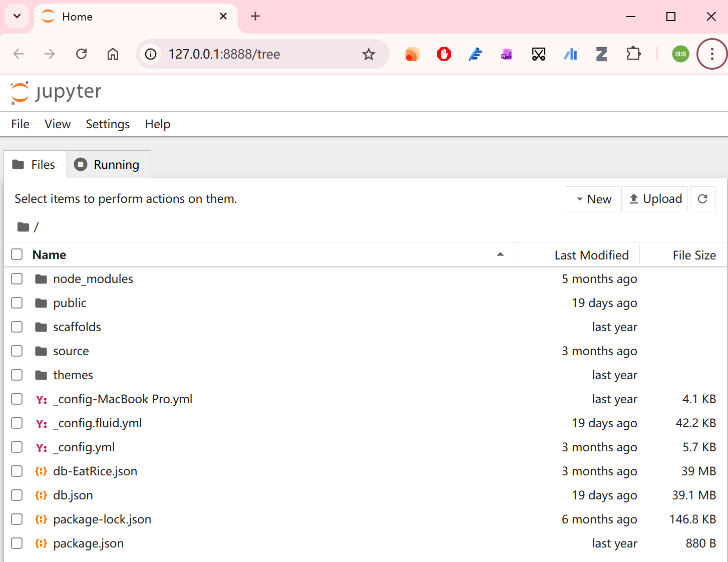Toggle the Name column sort arrow
Screen dimensions: 728x562
click(x=500, y=254)
